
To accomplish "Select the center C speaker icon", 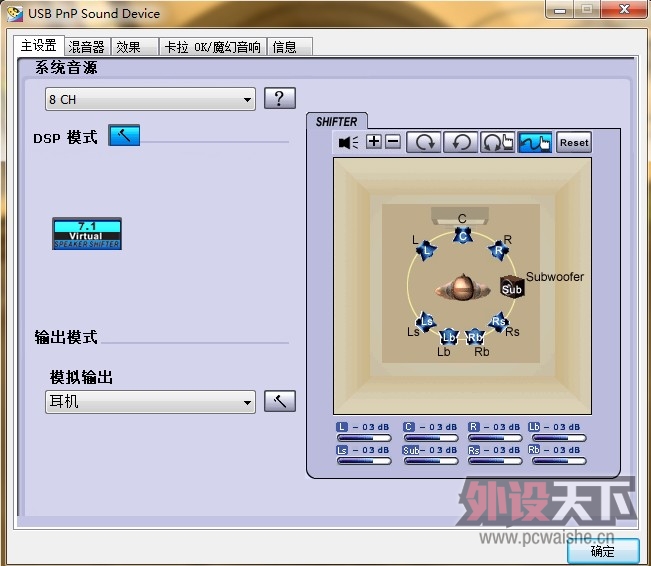I will (x=462, y=234).
